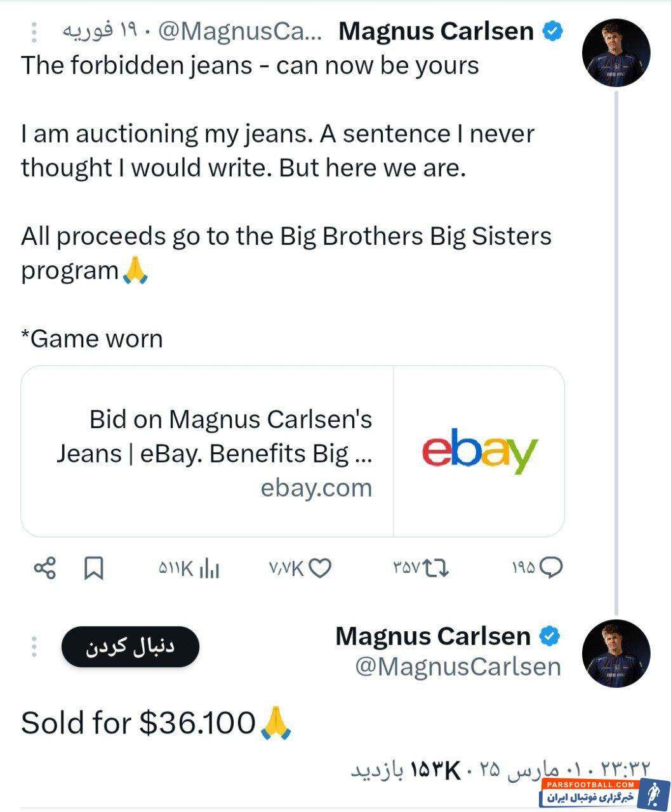Screen dimensions: 671x812
Task: Open view analytics for the first tweet
Action: click(189, 568)
